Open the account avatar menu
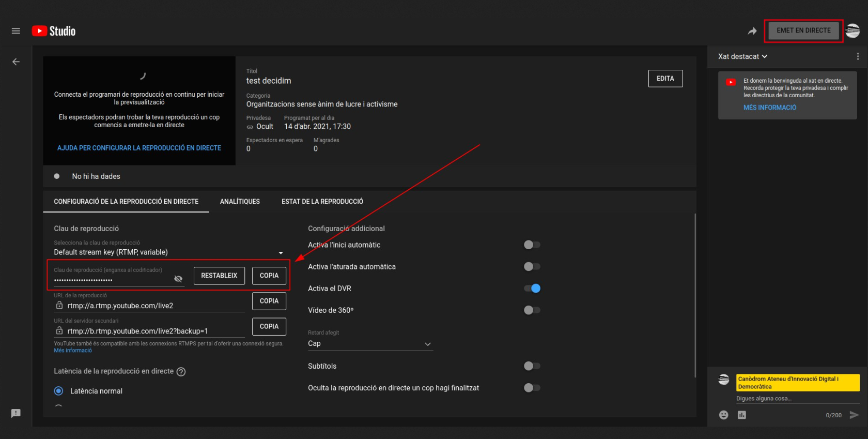This screenshot has width=868, height=439. [853, 31]
